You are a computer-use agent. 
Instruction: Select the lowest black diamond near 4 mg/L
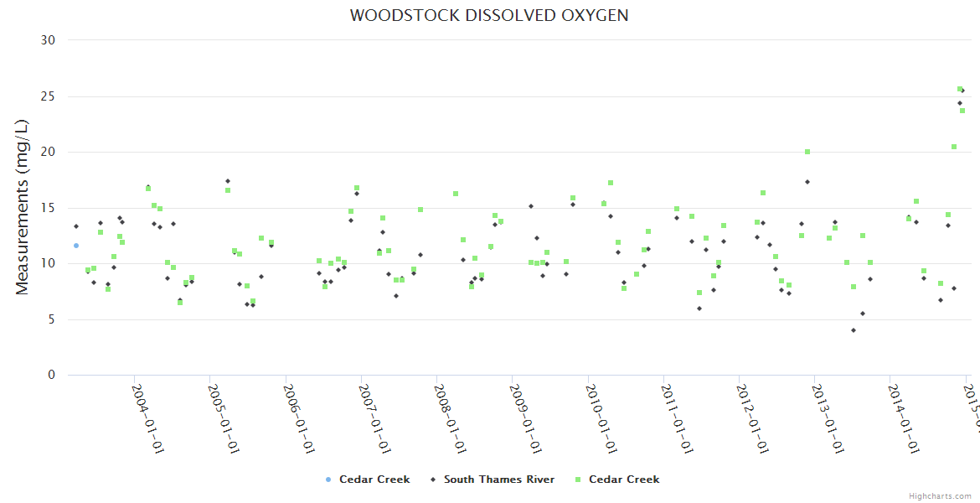(x=854, y=330)
